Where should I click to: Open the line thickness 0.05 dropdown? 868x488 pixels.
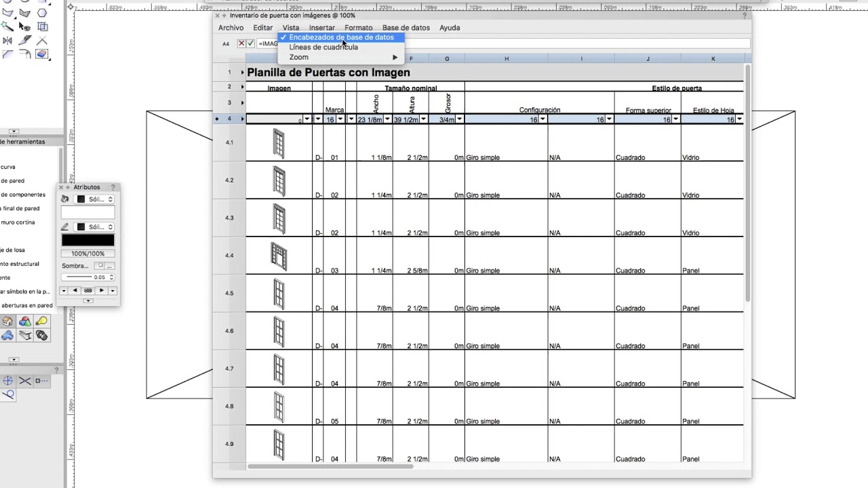(x=88, y=277)
